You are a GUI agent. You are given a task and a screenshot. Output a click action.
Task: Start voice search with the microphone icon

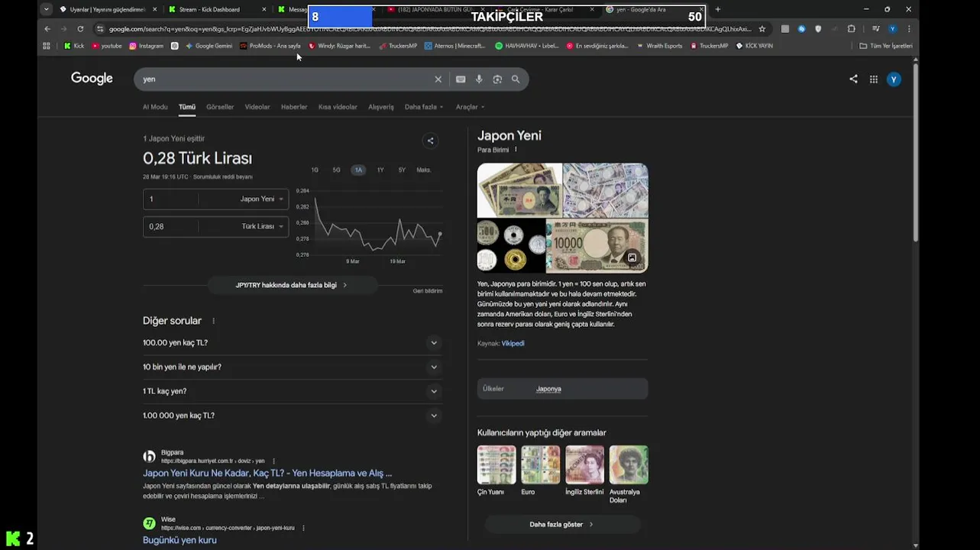coord(479,79)
